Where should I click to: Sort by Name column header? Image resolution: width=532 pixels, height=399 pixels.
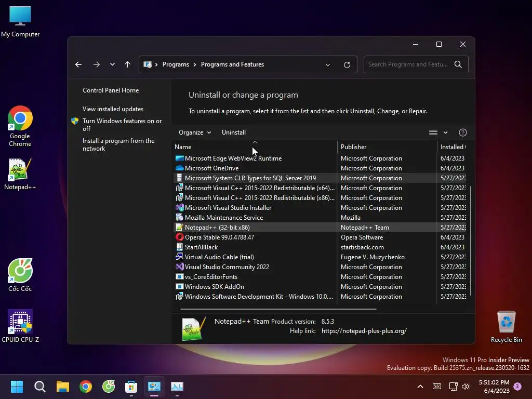pos(255,147)
